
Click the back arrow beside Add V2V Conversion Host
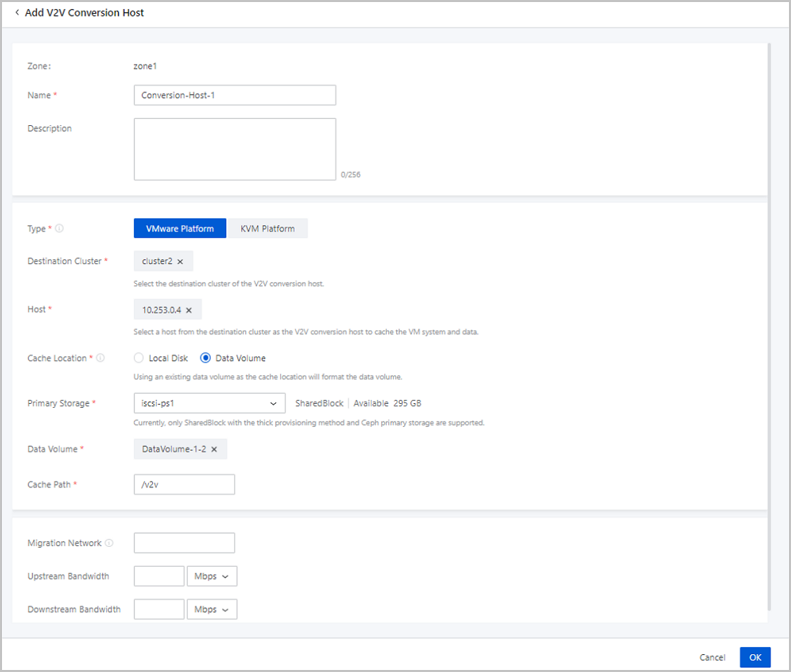17,13
